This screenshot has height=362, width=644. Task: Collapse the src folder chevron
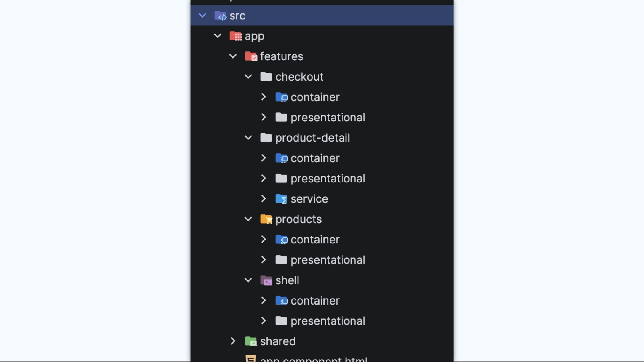(202, 15)
